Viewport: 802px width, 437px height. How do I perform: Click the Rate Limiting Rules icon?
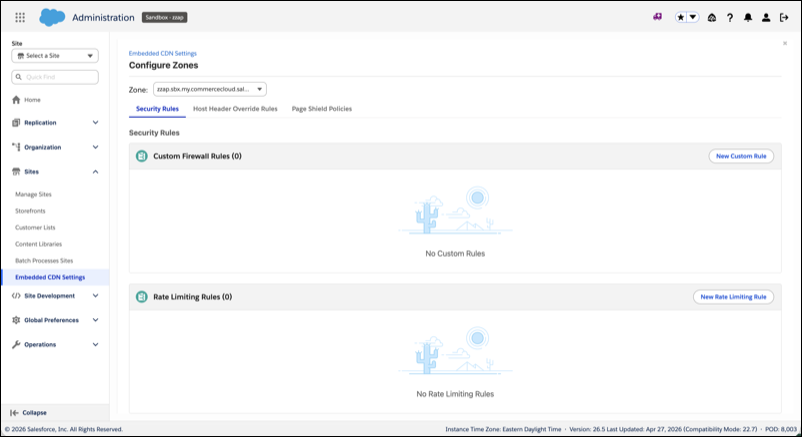pyautogui.click(x=142, y=297)
